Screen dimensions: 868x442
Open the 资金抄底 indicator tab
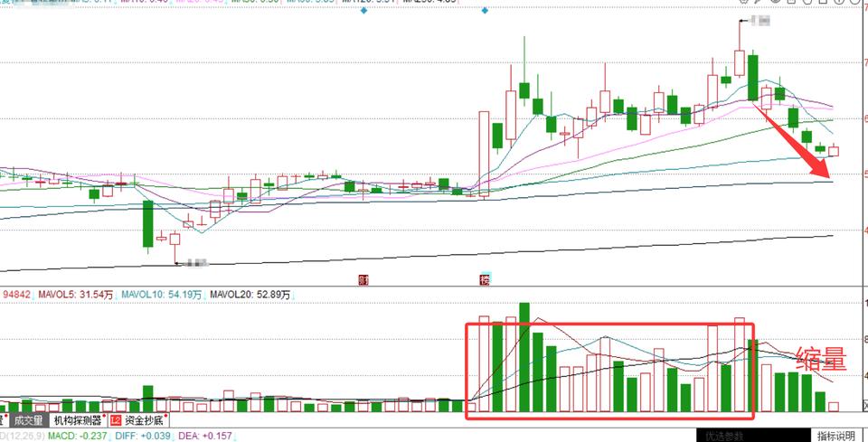(145, 420)
